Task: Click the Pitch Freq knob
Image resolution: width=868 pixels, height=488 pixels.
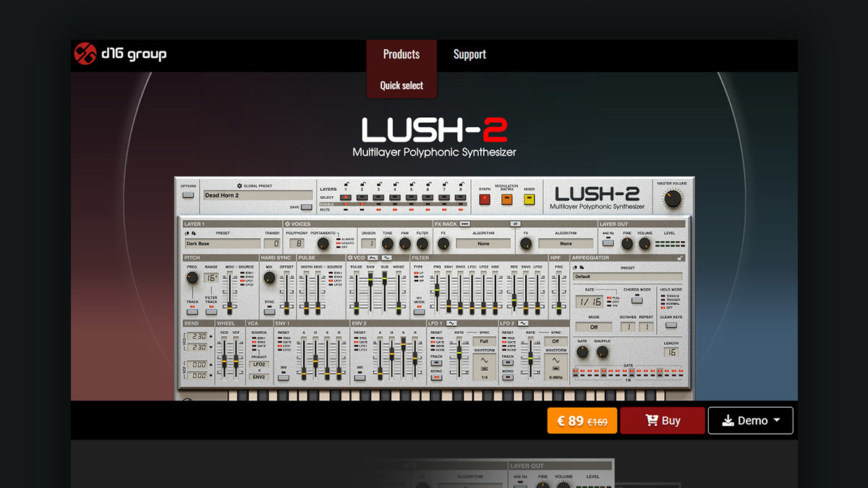Action: 192,278
